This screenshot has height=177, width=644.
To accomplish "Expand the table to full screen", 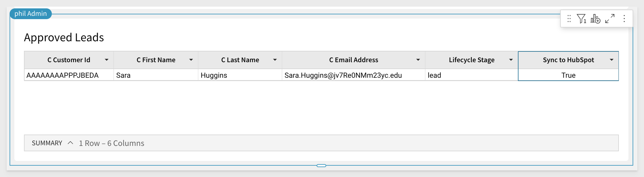I will (610, 19).
